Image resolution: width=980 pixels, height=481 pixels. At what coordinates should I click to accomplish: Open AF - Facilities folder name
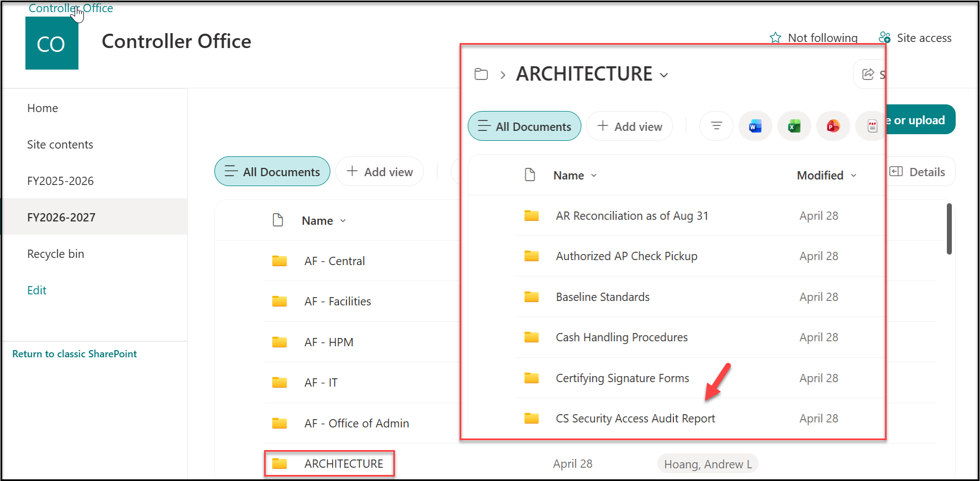point(338,302)
